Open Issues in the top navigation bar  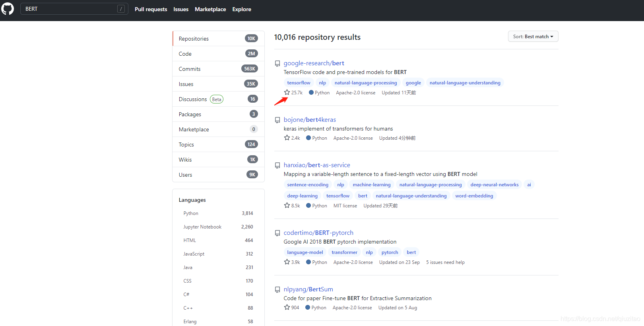pos(181,9)
